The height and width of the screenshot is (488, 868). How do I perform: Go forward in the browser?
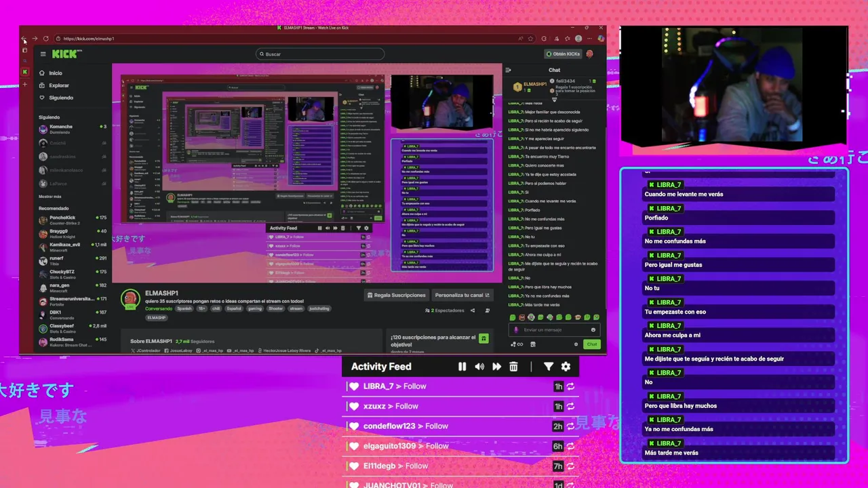point(35,39)
